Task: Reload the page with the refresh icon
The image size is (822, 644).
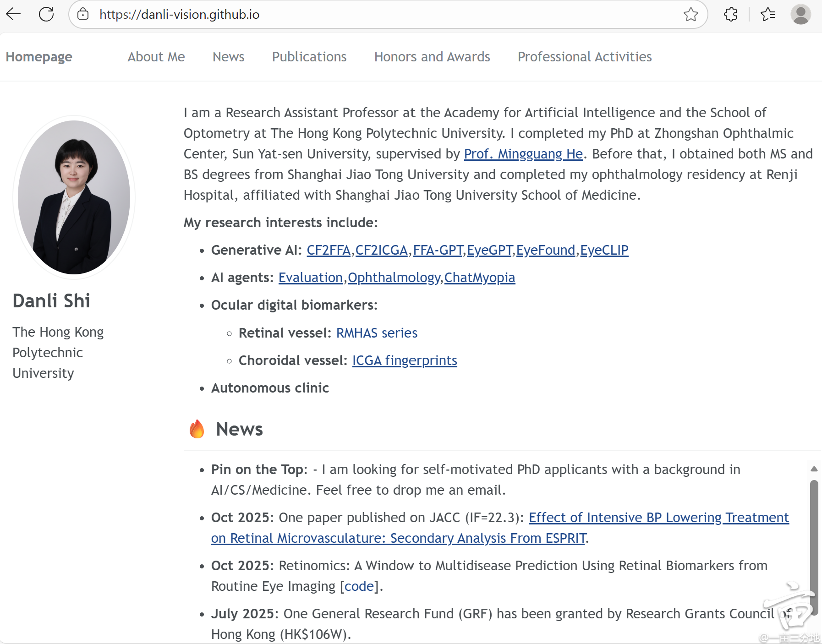Action: 46,14
